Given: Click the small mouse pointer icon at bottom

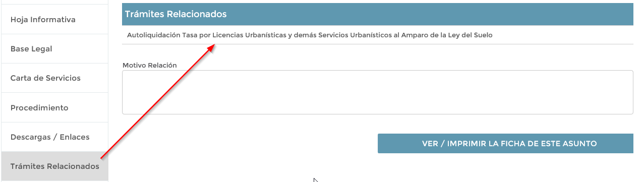Looking at the screenshot, I should (x=315, y=179).
